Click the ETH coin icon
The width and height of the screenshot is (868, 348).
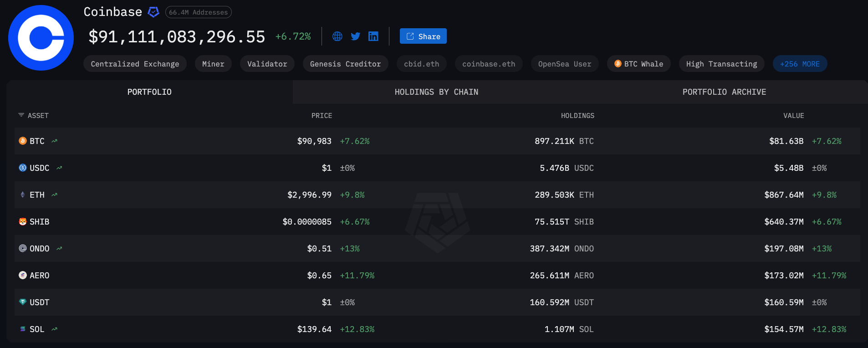click(23, 194)
